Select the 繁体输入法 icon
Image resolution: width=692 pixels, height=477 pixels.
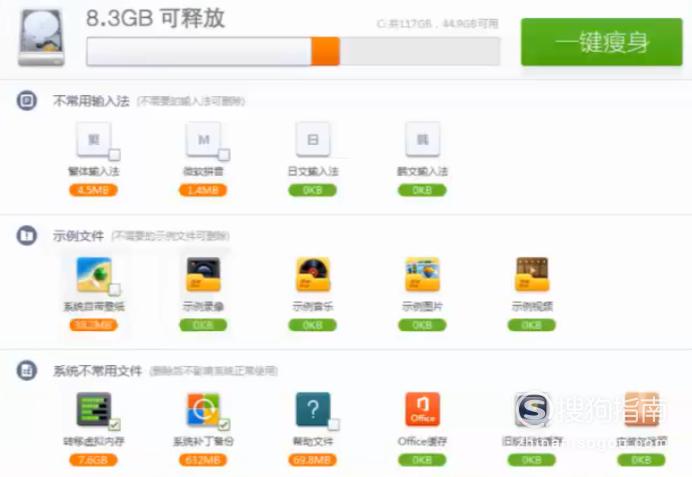click(93, 140)
